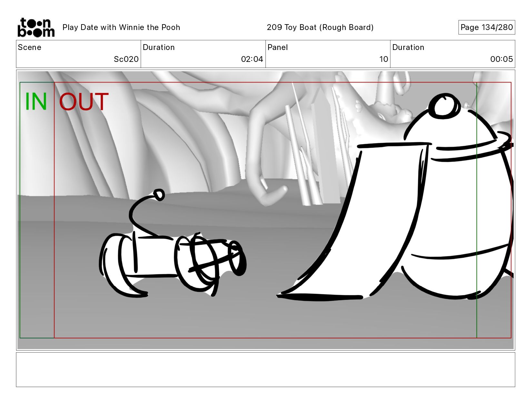This screenshot has width=532, height=411.
Task: Click the empty notes box below panel
Action: coord(265,370)
